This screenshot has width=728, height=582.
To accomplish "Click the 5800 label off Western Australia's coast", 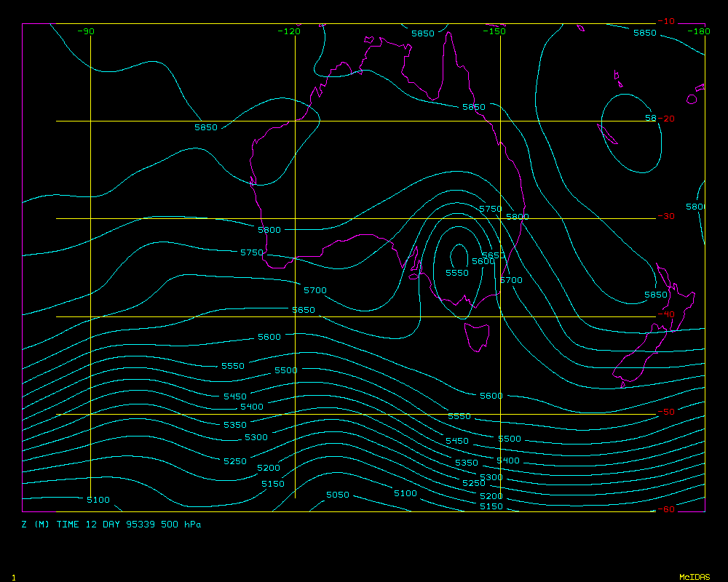I will point(269,230).
